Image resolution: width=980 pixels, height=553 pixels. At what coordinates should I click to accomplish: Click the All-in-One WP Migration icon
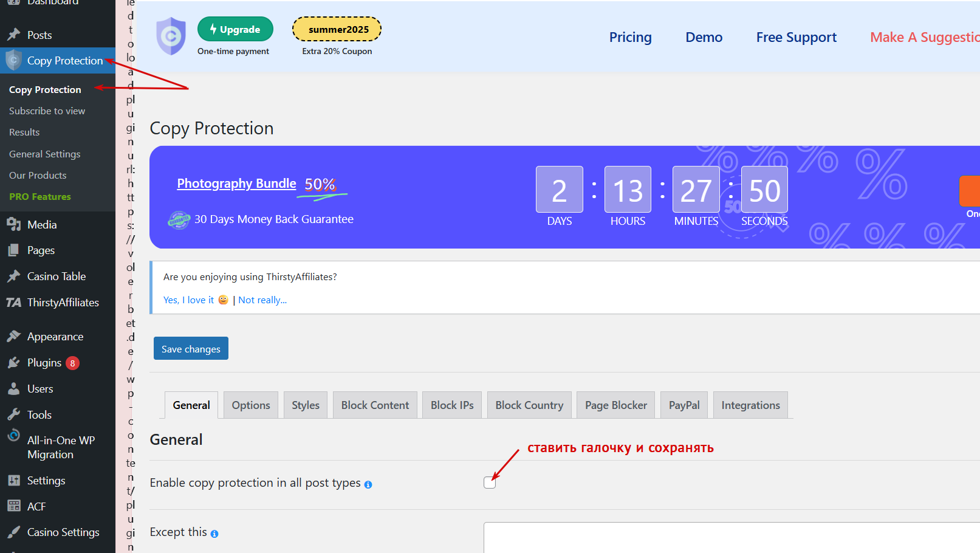[x=13, y=435]
